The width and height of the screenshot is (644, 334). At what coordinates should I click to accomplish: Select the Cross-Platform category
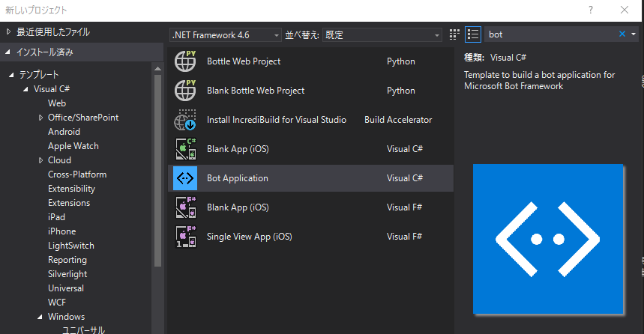coord(77,174)
